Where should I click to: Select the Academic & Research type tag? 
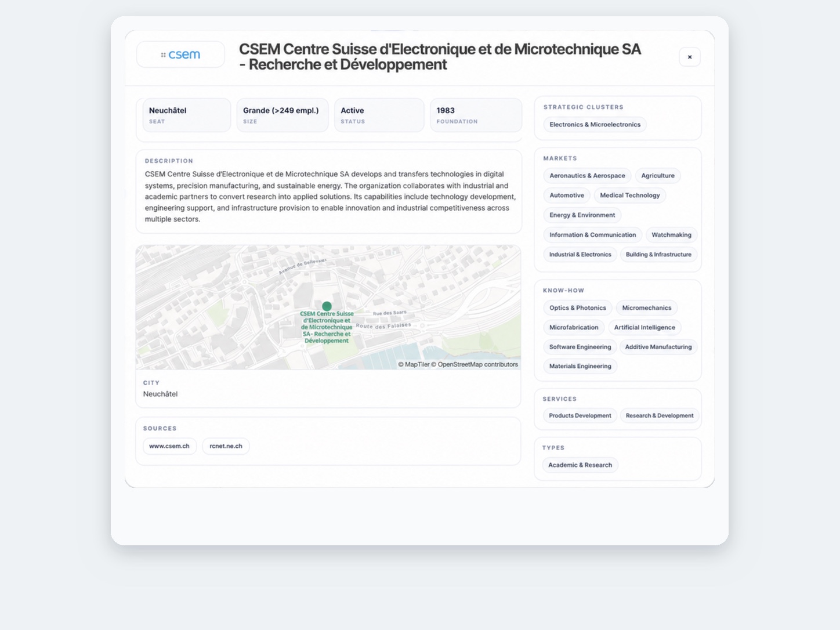tap(580, 465)
